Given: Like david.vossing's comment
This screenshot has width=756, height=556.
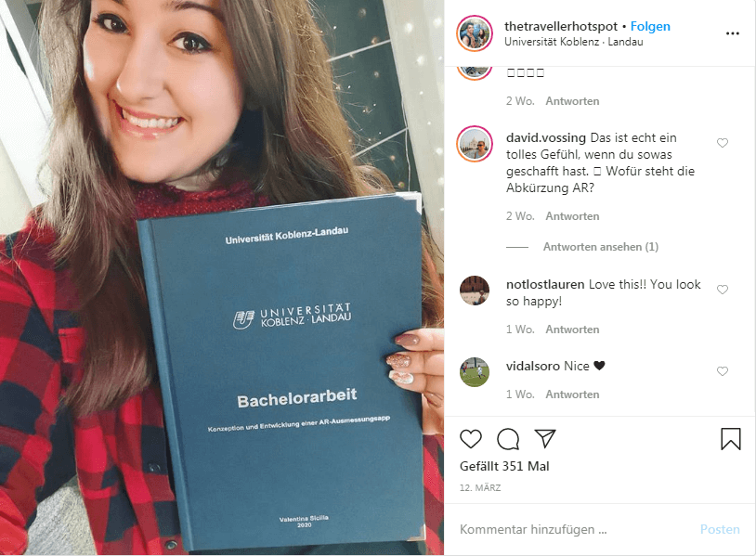Looking at the screenshot, I should pos(723,143).
